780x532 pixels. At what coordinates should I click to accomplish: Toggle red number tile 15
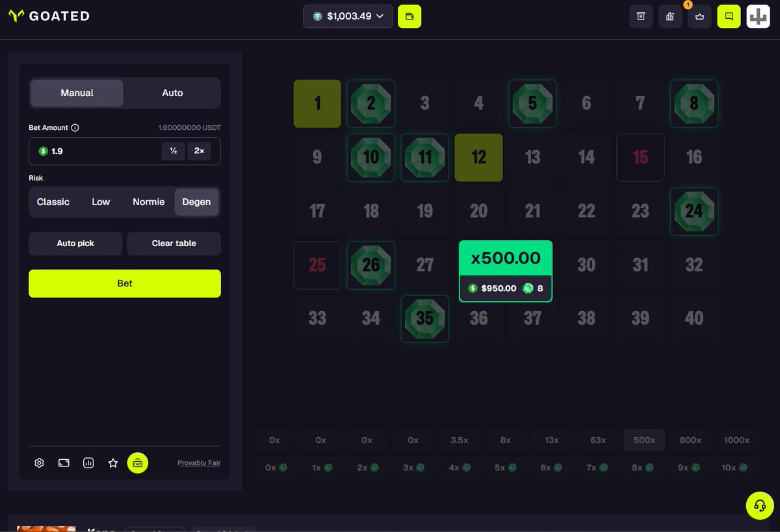[x=640, y=157]
